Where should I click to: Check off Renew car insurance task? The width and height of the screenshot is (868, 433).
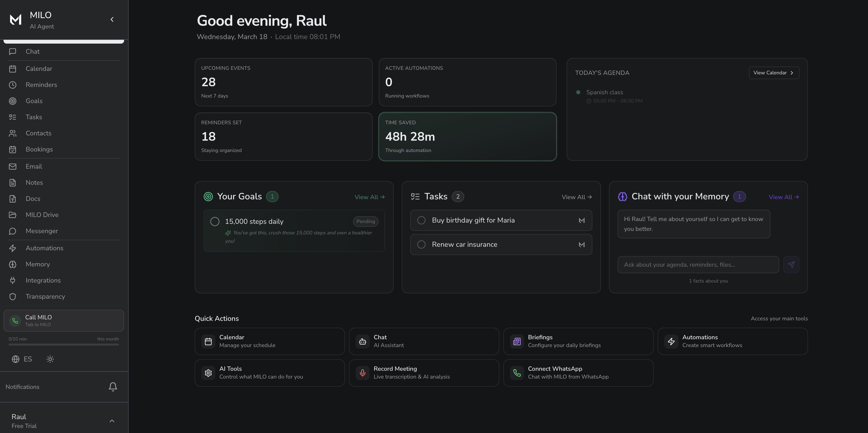421,244
